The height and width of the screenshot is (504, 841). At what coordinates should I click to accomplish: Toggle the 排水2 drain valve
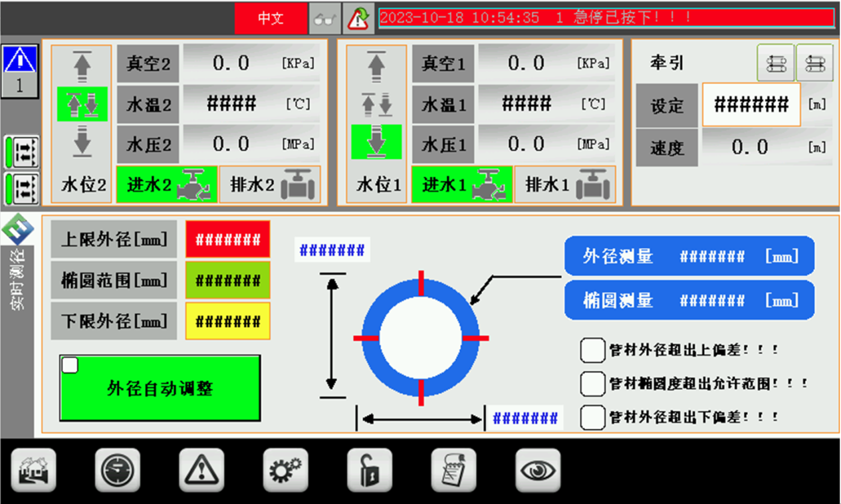tap(270, 185)
